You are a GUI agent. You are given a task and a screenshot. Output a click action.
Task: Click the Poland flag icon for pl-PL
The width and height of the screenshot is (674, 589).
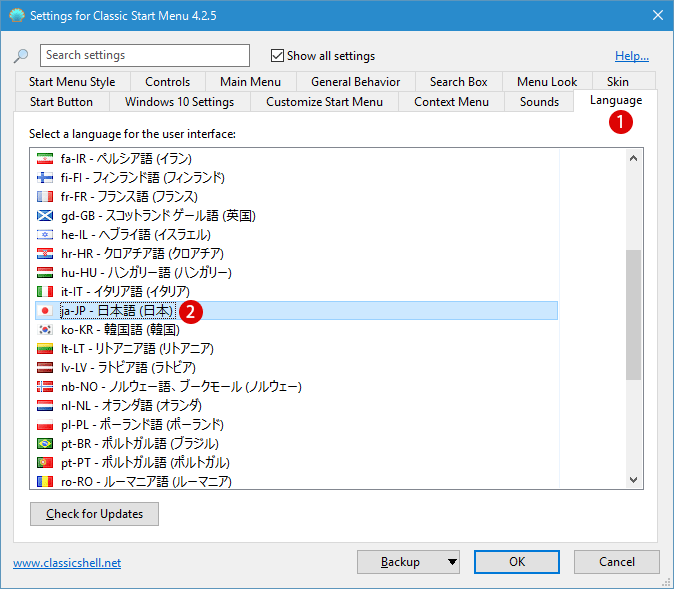(45, 425)
